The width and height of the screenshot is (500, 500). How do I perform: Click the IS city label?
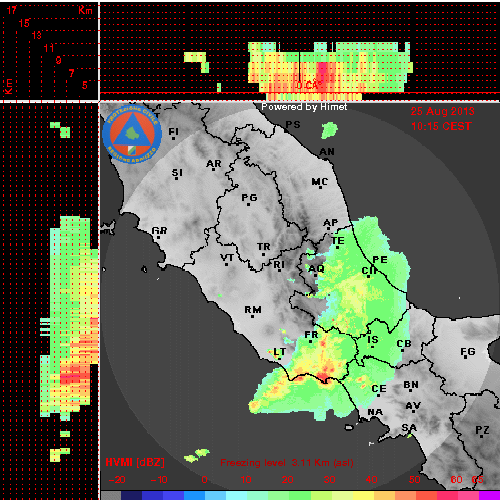point(373,340)
